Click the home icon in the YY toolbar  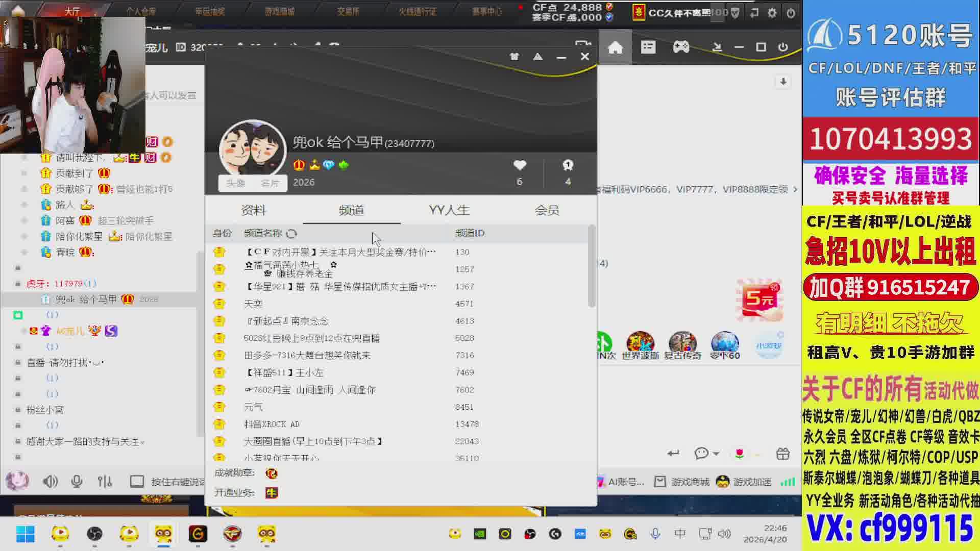pyautogui.click(x=615, y=47)
